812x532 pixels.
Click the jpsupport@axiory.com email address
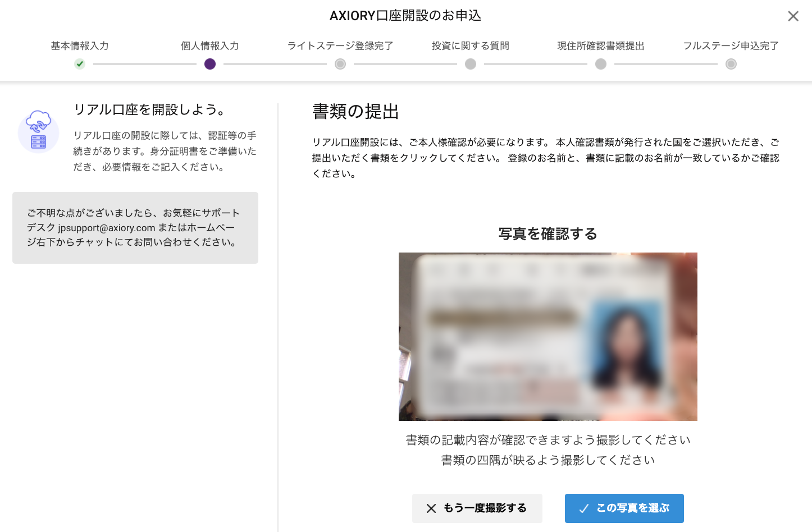point(107,228)
